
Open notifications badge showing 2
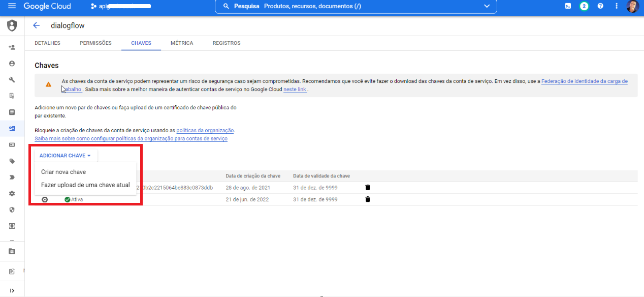(x=584, y=6)
